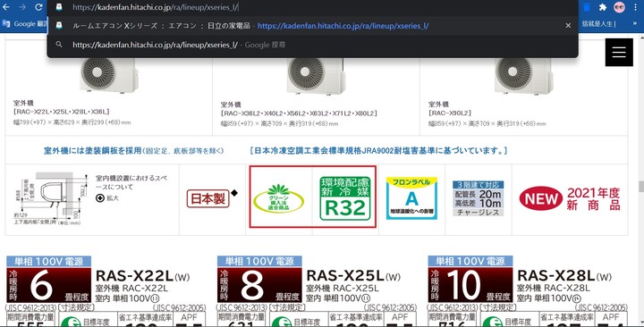Click 単相100V電源 label above RAS-X22L
This screenshot has height=327, width=644.
pos(49,262)
